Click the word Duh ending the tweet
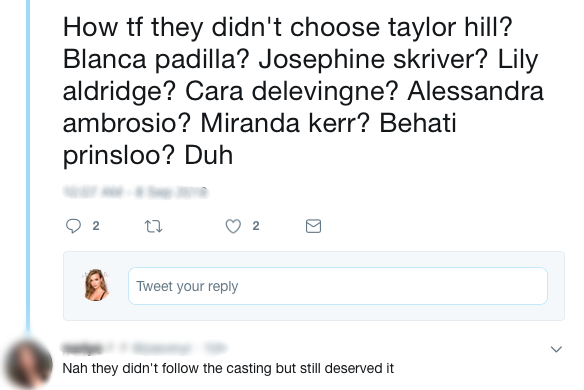584x390 pixels. pos(209,155)
